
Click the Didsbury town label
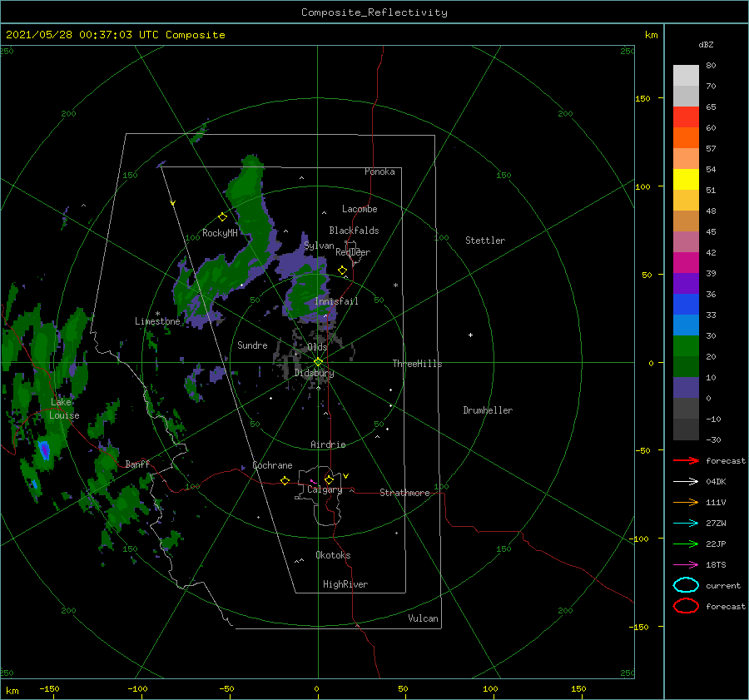(314, 373)
